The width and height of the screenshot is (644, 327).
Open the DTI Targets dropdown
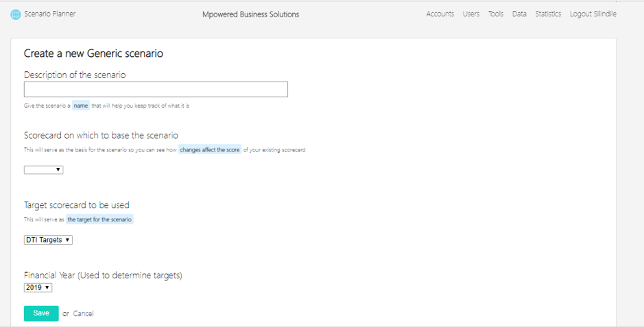[48, 240]
